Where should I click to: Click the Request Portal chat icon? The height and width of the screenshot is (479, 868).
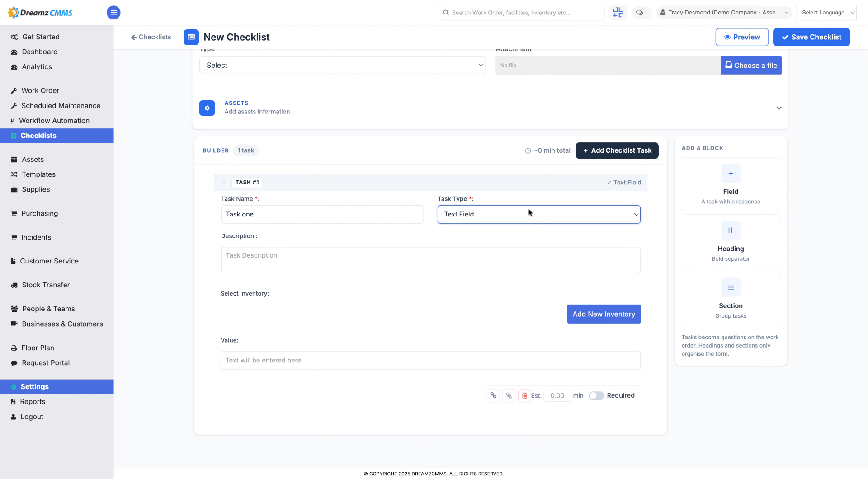point(14,363)
